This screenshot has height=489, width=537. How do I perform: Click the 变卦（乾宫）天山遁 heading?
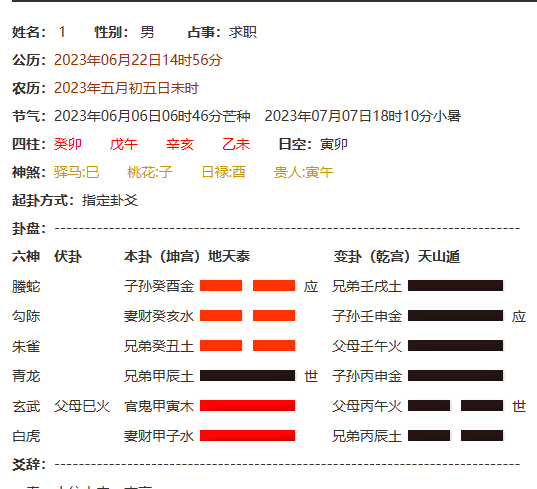coord(397,257)
